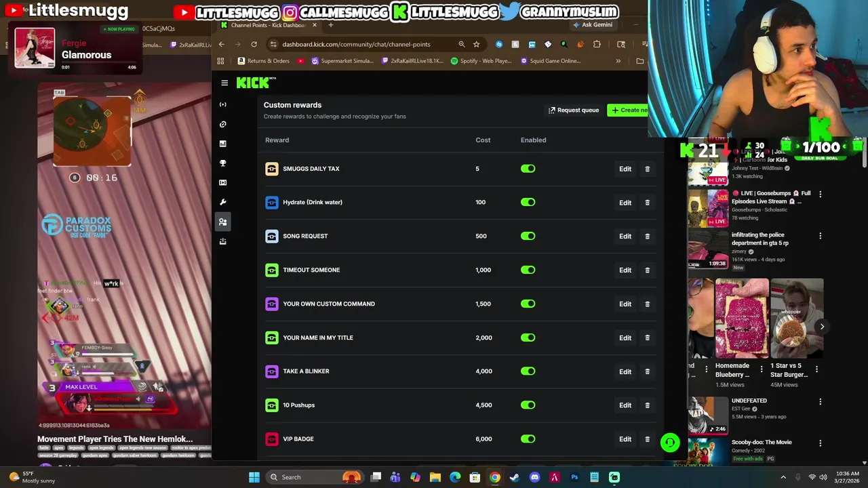The height and width of the screenshot is (488, 868).
Task: Open the video panel icon in Kick sidebar
Action: pos(223,182)
